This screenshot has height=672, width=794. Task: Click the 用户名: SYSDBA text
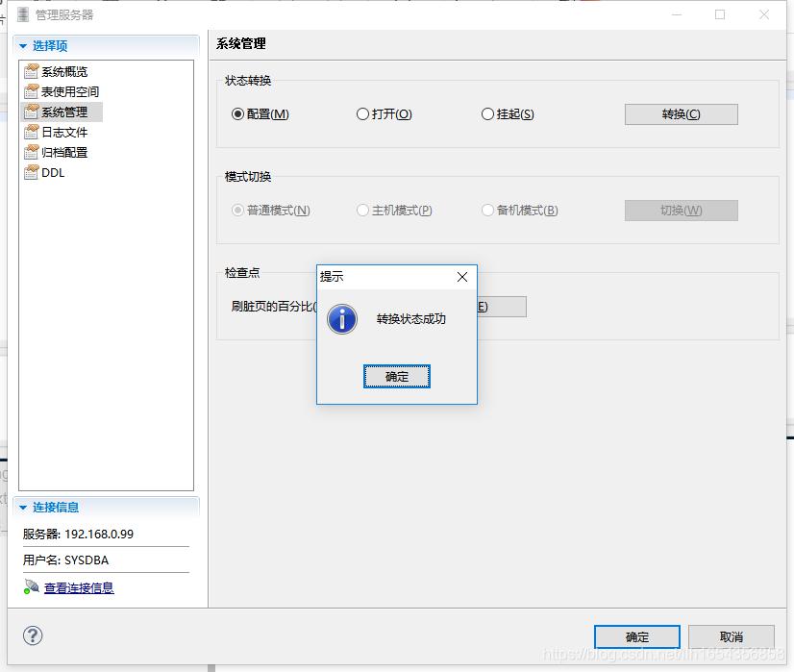click(x=65, y=560)
